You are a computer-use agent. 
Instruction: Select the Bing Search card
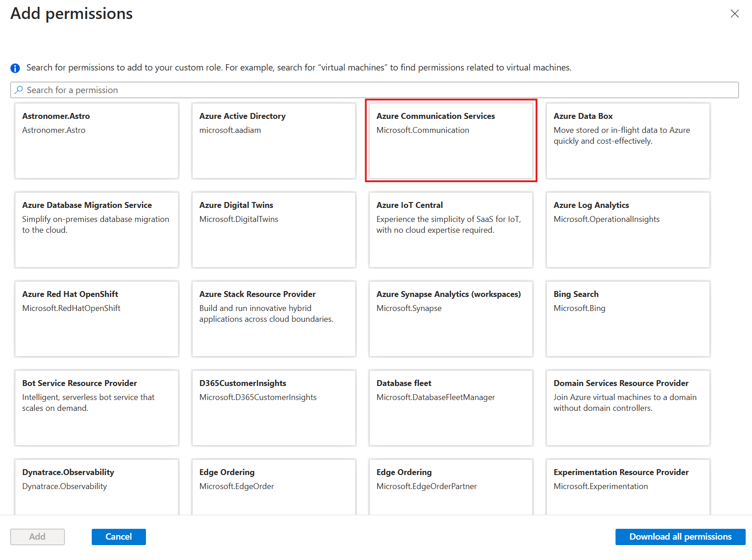pyautogui.click(x=628, y=319)
